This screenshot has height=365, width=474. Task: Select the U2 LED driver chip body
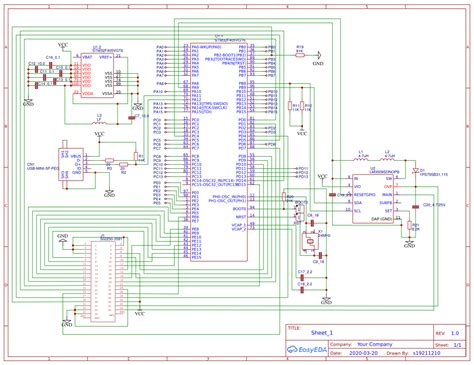[373, 198]
